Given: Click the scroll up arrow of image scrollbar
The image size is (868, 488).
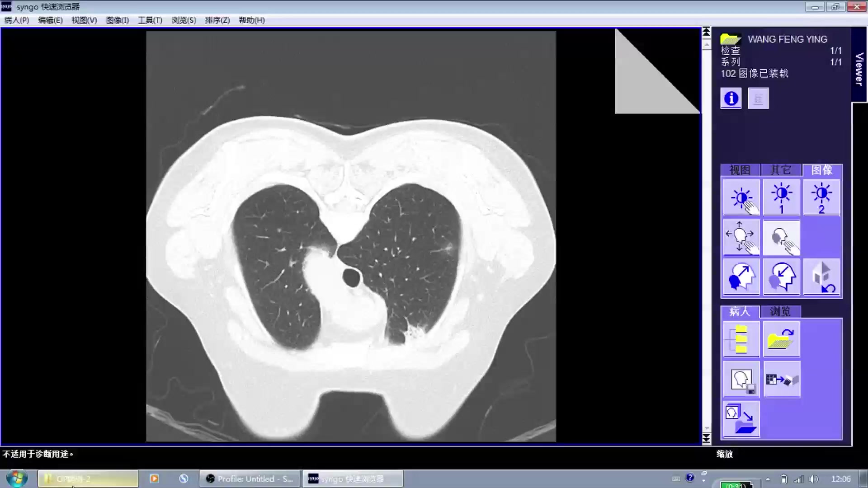Looking at the screenshot, I should pos(706,45).
